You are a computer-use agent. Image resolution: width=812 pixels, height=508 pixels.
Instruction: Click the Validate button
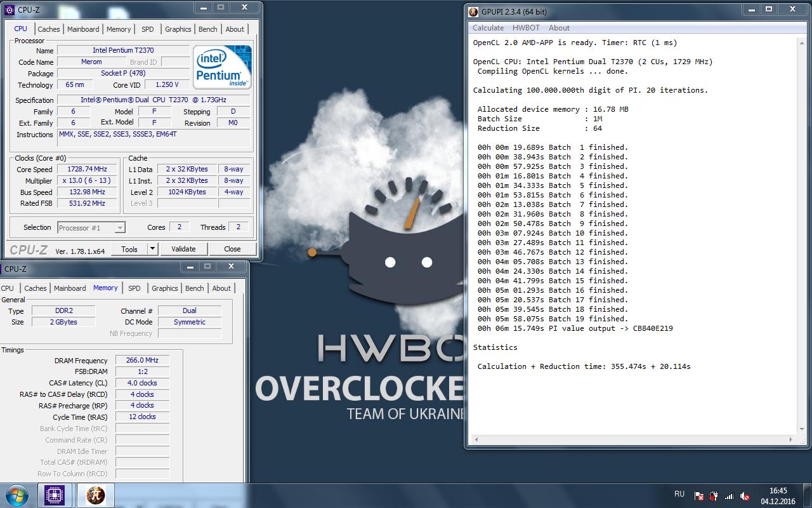[183, 249]
